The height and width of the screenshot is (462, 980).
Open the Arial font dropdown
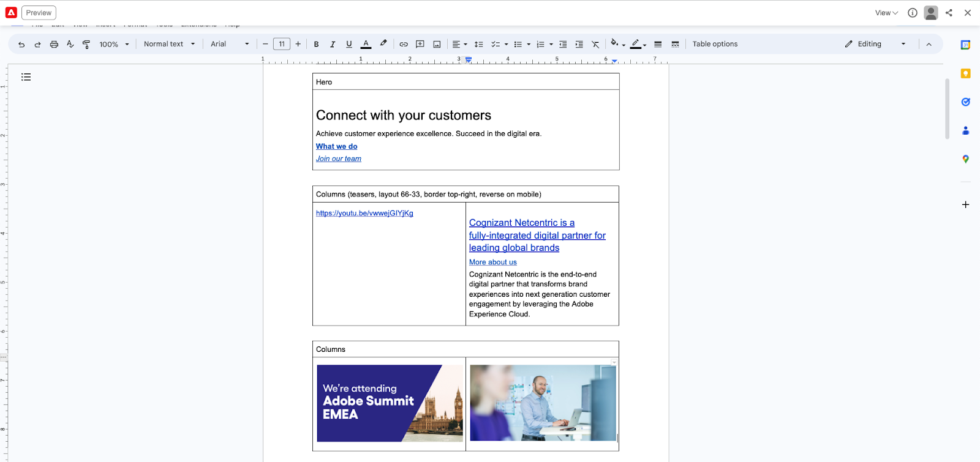pos(230,44)
